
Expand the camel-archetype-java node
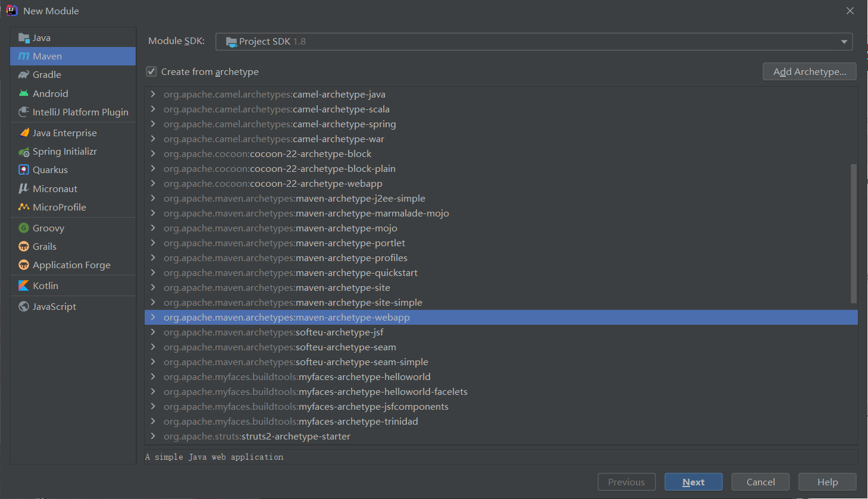pyautogui.click(x=153, y=94)
